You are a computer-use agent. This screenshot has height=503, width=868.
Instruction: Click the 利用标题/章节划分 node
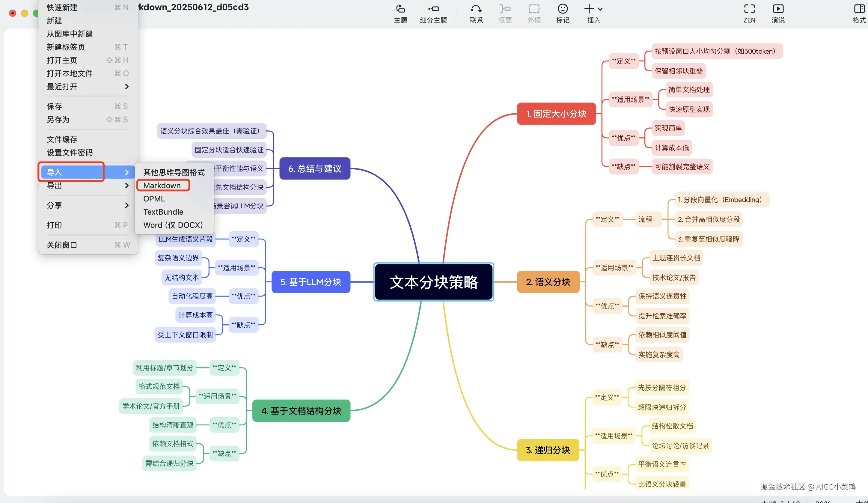(165, 368)
